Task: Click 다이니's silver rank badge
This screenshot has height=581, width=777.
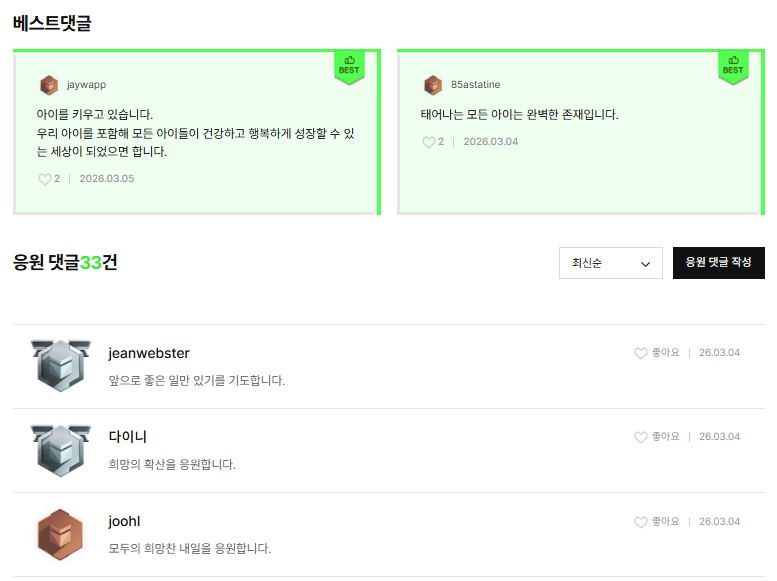Action: click(x=61, y=450)
